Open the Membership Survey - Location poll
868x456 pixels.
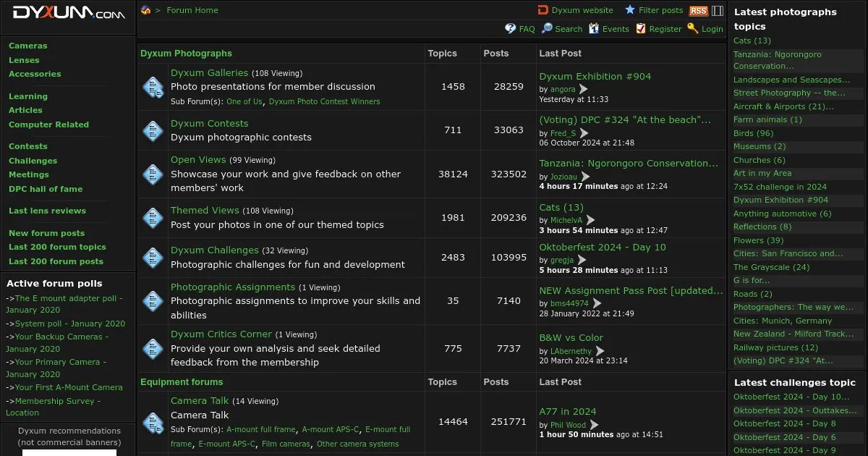(x=53, y=407)
